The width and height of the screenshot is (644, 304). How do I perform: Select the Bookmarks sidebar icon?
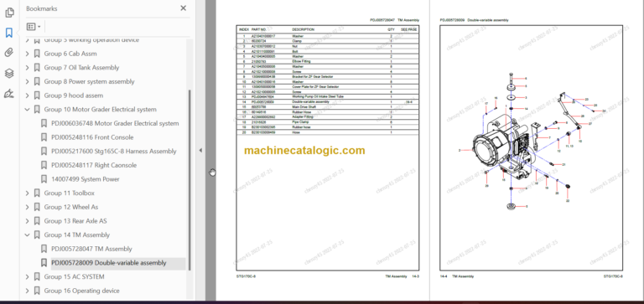9,33
